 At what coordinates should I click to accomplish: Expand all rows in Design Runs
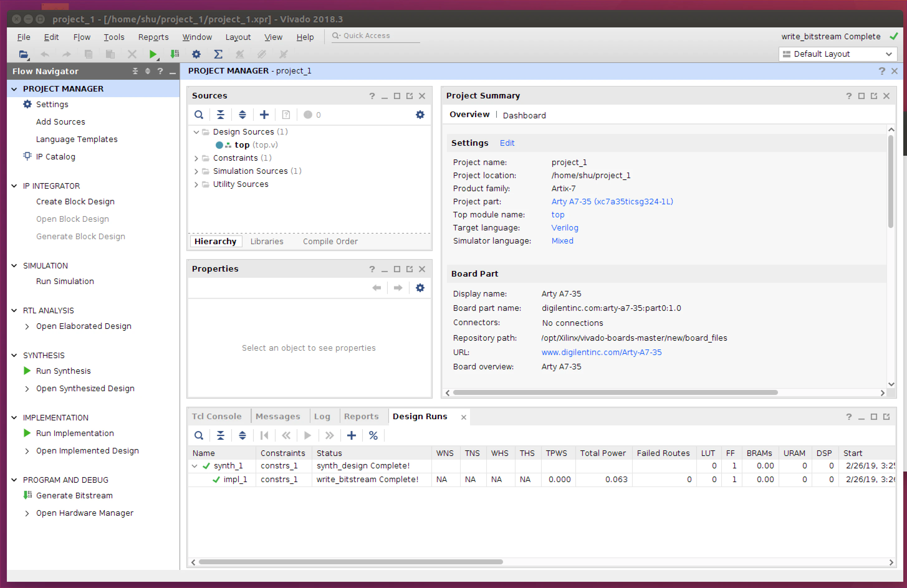242,435
